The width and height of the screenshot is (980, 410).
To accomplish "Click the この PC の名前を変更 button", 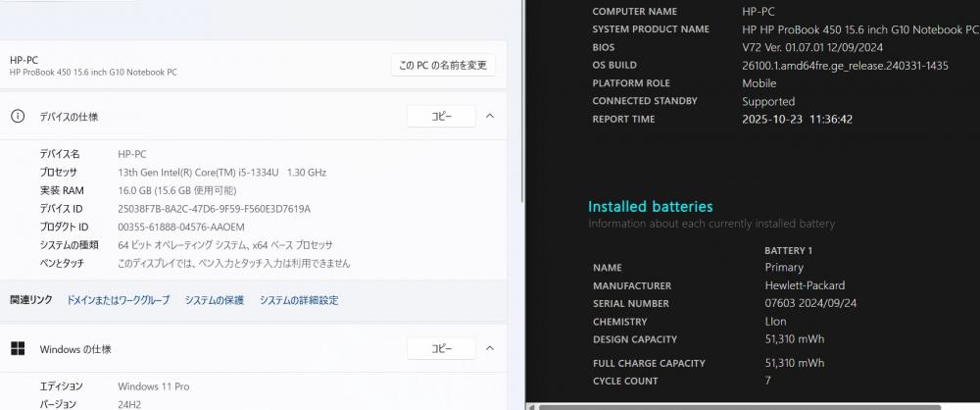I will (442, 66).
